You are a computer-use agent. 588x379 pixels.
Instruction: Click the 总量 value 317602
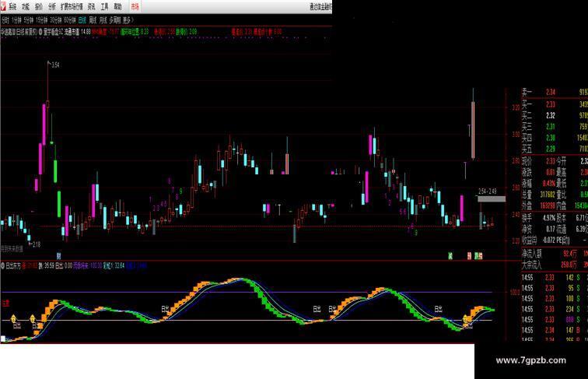pos(547,195)
